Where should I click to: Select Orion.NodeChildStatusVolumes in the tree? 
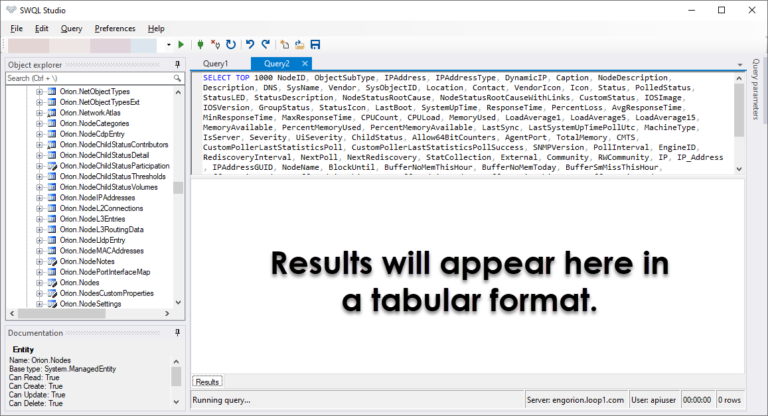click(109, 187)
